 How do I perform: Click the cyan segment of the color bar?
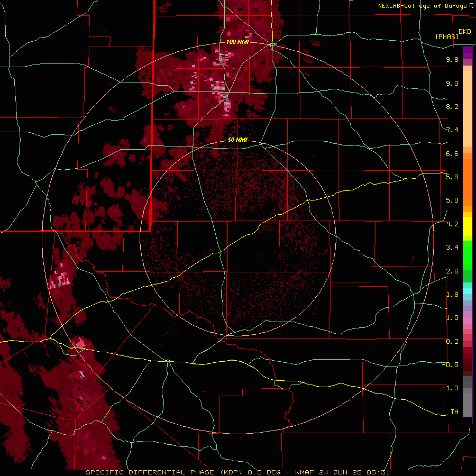467,291
